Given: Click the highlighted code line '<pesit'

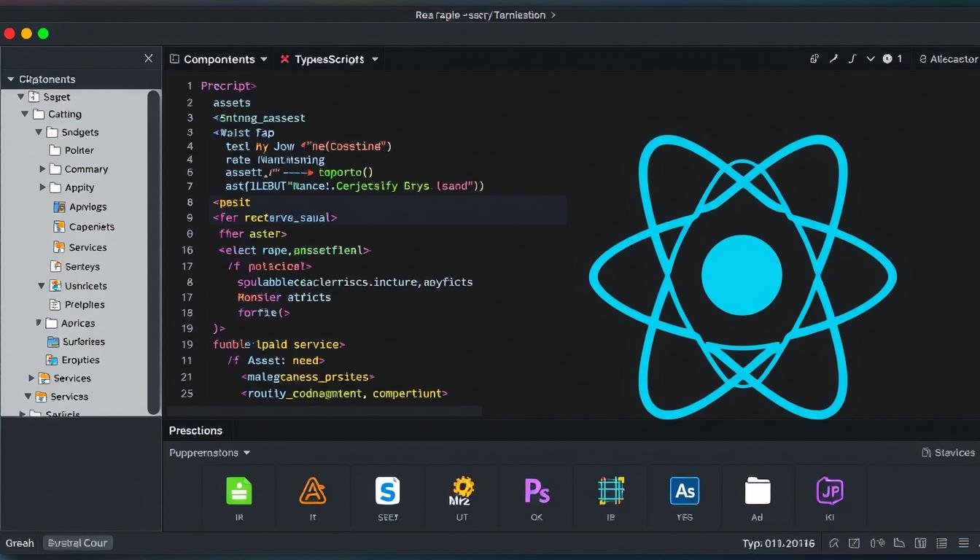Looking at the screenshot, I should coord(232,203).
